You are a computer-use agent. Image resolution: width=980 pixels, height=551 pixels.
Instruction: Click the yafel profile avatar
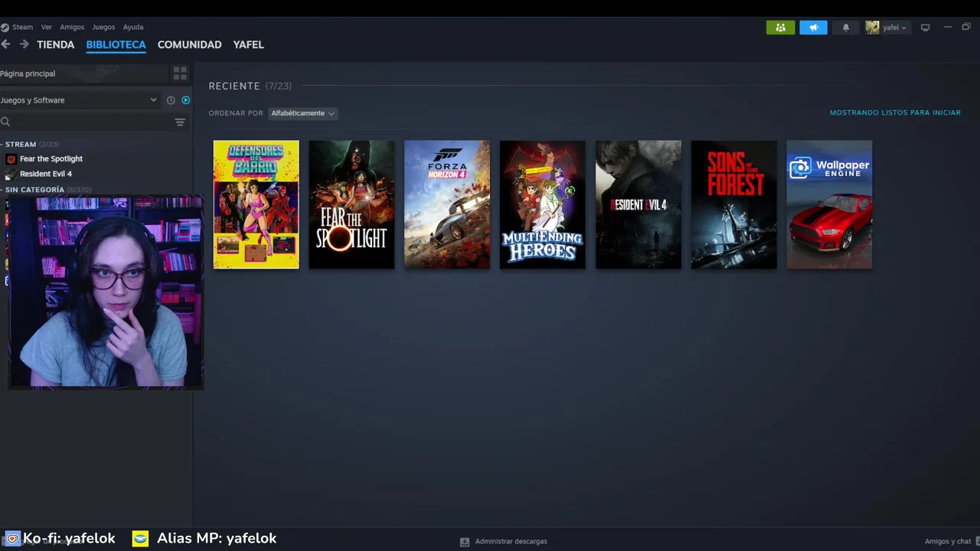[872, 28]
